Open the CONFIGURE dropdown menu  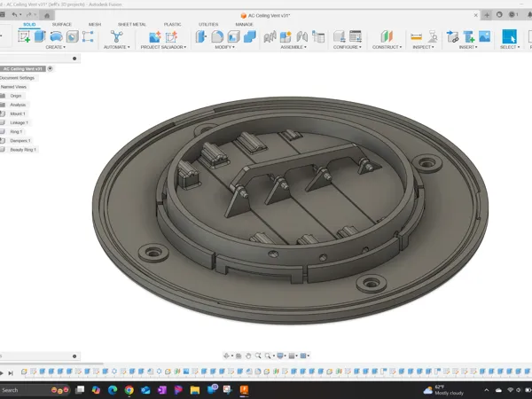click(x=347, y=47)
